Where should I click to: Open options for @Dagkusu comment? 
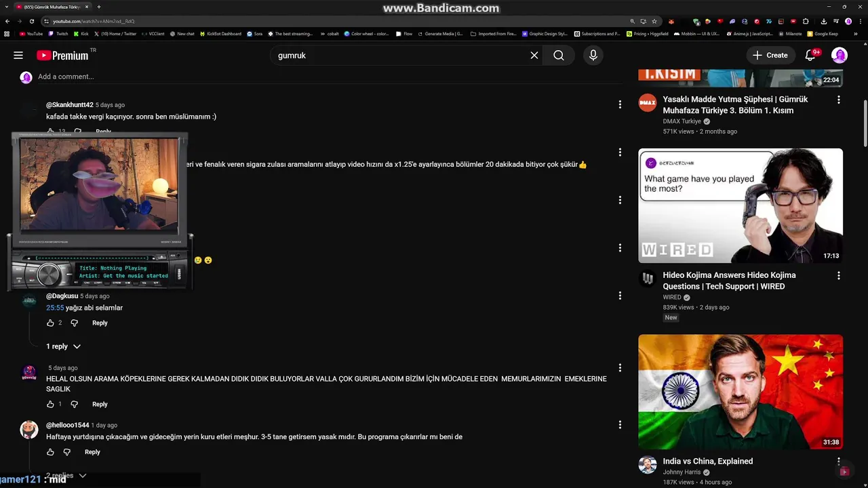pos(620,296)
